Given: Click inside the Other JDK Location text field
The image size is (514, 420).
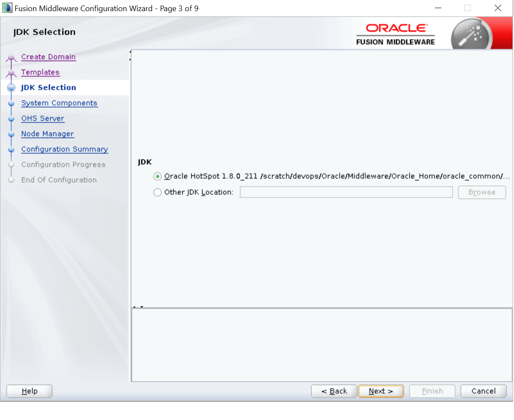Looking at the screenshot, I should pos(346,192).
